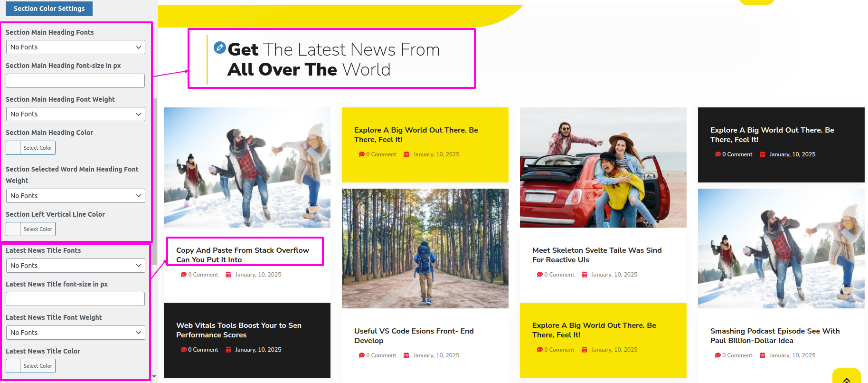Click calendar icon in top dark Explore card
This screenshot has width=868, height=383.
(763, 154)
